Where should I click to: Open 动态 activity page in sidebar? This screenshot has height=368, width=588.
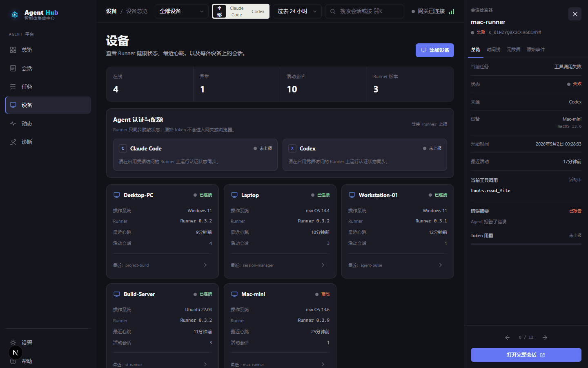pyautogui.click(x=48, y=123)
